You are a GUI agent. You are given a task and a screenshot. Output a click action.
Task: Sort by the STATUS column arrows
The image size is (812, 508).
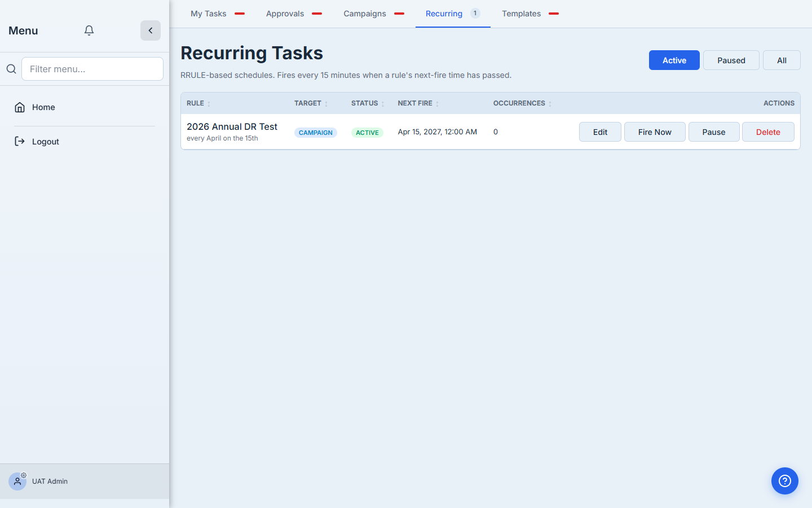tap(383, 104)
